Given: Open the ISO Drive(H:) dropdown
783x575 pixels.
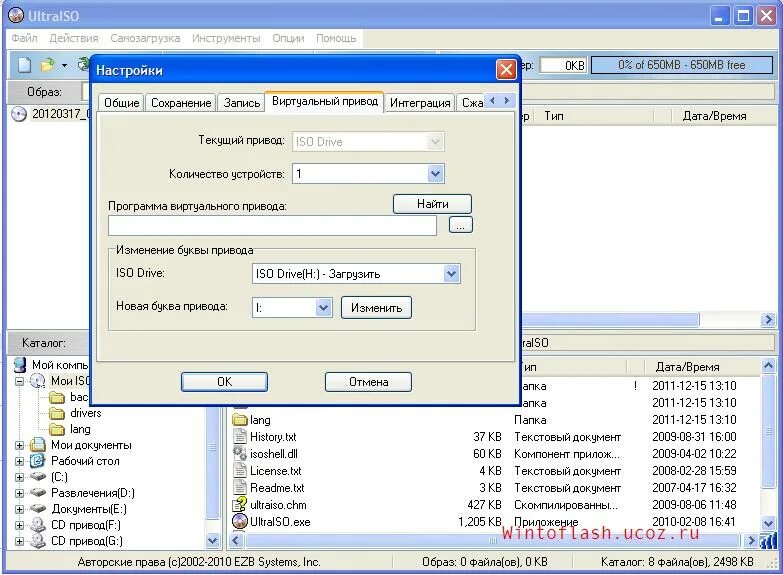Looking at the screenshot, I should (451, 274).
